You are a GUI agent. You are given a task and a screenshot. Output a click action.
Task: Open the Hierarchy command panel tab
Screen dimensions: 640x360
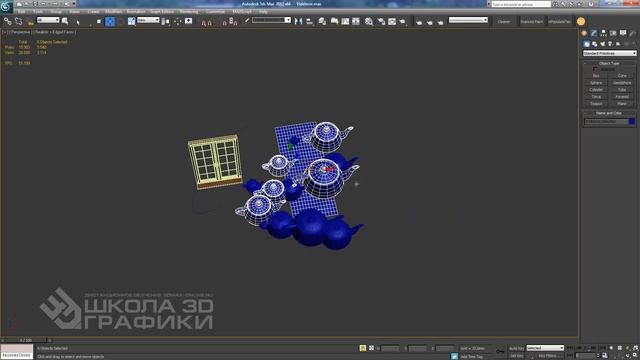coord(603,33)
